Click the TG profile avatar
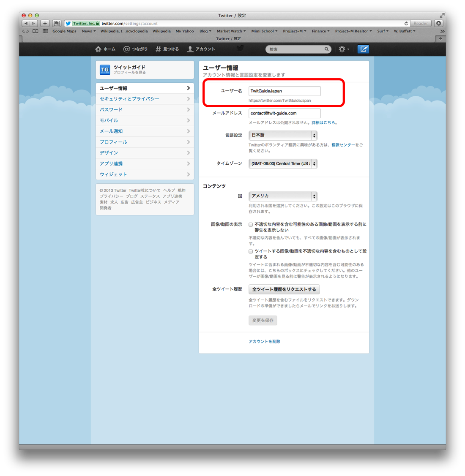The image size is (465, 476). pos(105,70)
